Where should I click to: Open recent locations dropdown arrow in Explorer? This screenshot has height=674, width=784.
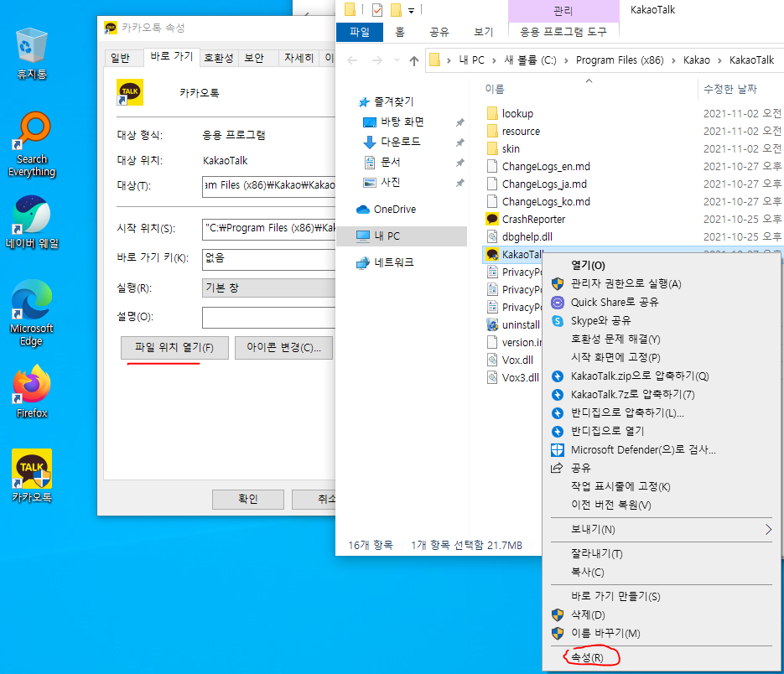click(x=397, y=60)
